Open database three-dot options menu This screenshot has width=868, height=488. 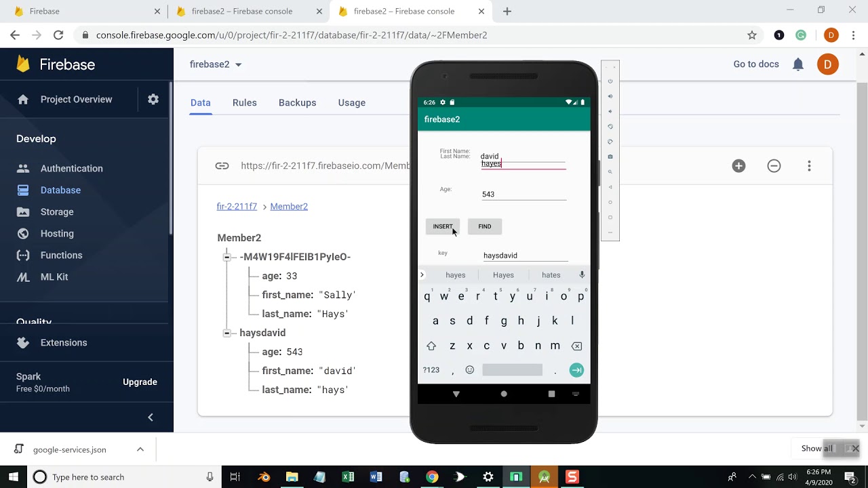pos(809,166)
